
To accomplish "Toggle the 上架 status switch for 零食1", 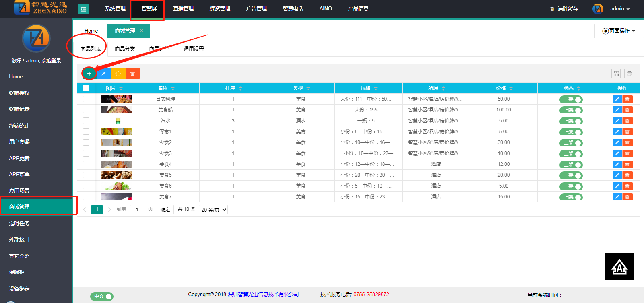I will (571, 132).
